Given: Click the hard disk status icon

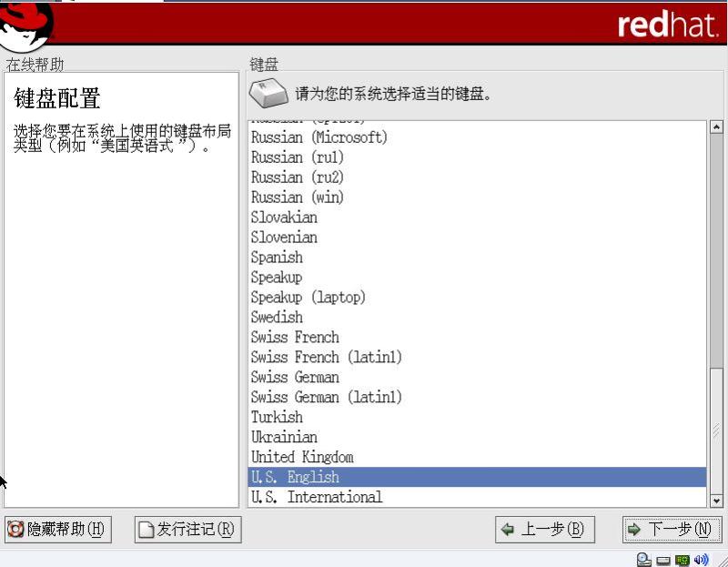Looking at the screenshot, I should click(x=663, y=560).
